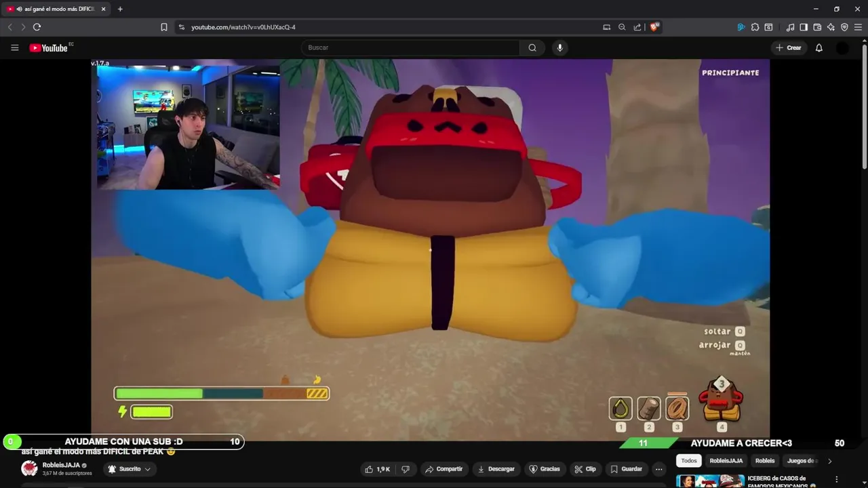Open options menu for ICEBERG de CASOS video
Viewport: 868px width, 488px height.
point(836,479)
